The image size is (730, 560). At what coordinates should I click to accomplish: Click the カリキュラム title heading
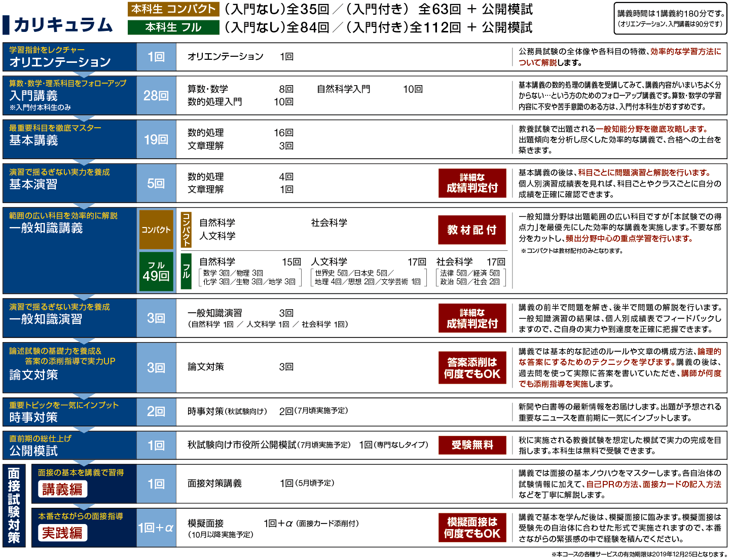pyautogui.click(x=63, y=24)
